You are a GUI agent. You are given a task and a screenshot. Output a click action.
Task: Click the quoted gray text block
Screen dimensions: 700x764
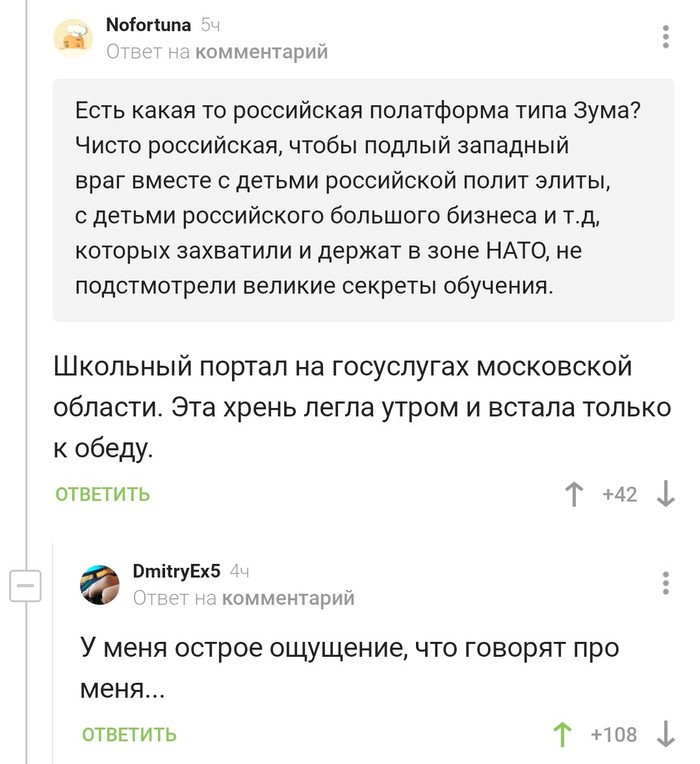[363, 198]
